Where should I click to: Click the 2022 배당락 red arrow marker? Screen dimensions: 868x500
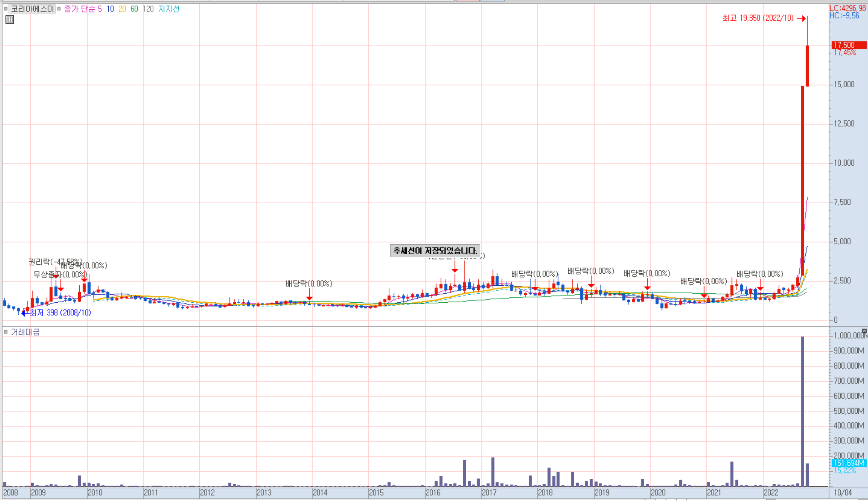760,288
